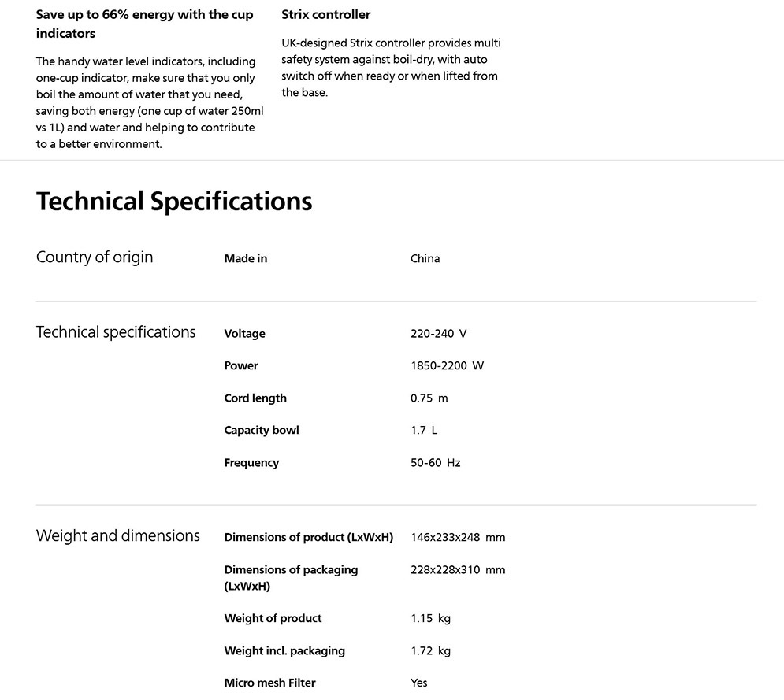Select the 220-240 V voltage value

pyautogui.click(x=438, y=334)
